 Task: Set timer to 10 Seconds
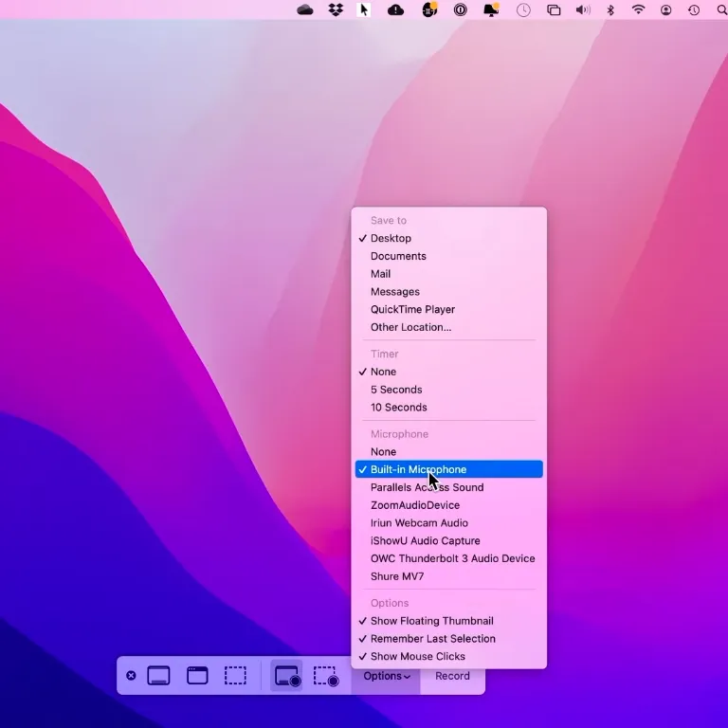(x=449, y=408)
